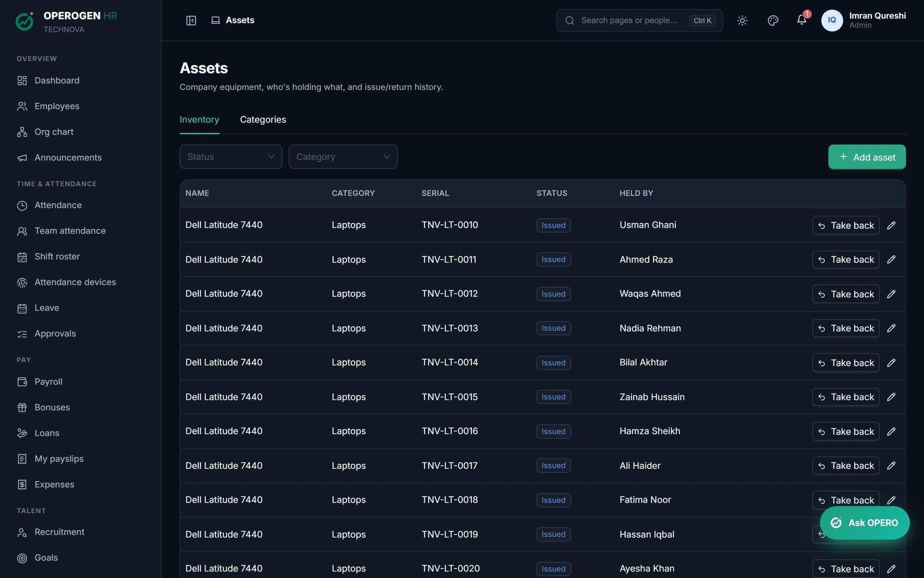
Task: Edit asset TNV-LT-0013 with pencil icon
Action: pyautogui.click(x=891, y=328)
